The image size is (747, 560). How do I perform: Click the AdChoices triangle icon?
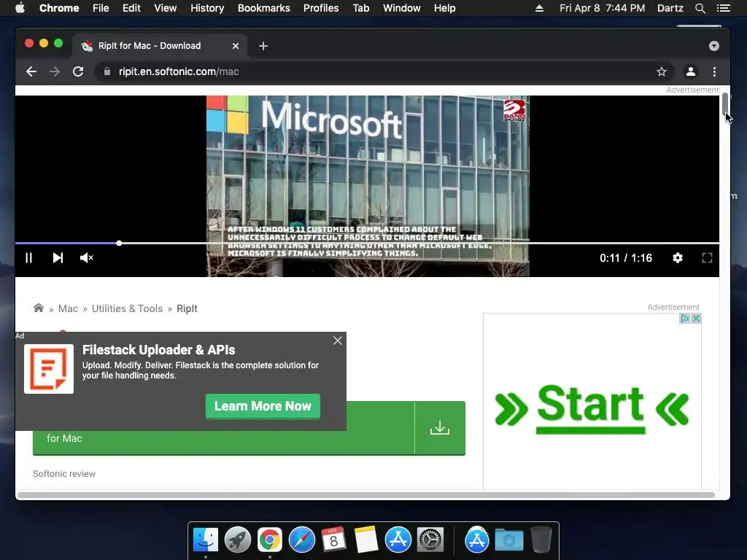point(684,318)
